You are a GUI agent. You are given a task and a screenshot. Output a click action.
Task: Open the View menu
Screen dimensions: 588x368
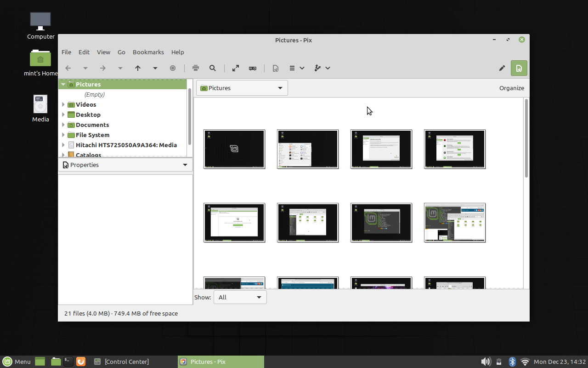pyautogui.click(x=103, y=52)
